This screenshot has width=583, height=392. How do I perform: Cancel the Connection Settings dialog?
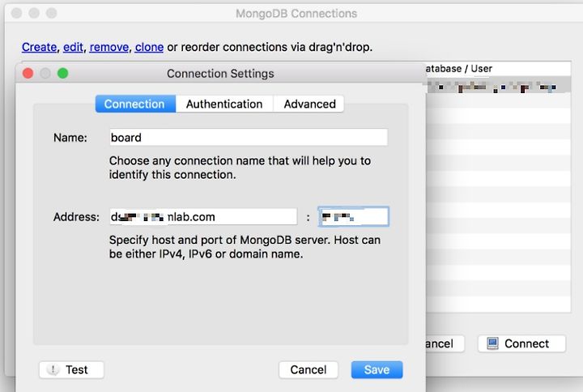[x=309, y=369]
